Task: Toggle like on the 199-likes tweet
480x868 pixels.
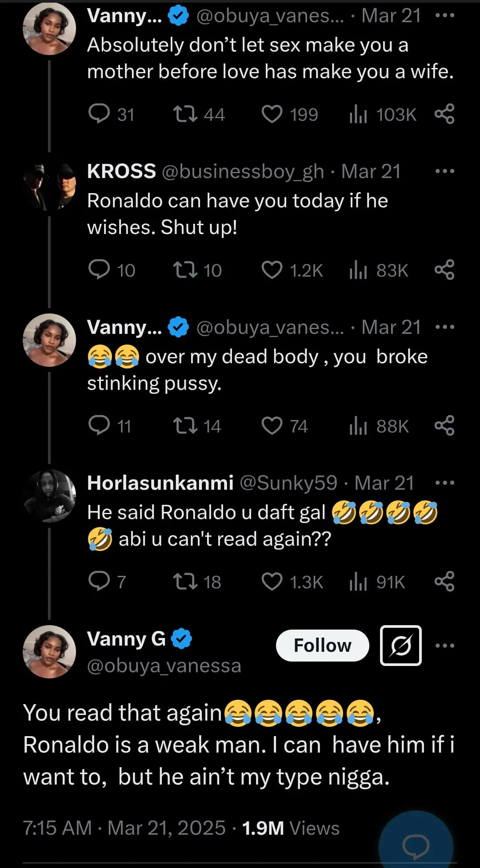Action: click(272, 114)
